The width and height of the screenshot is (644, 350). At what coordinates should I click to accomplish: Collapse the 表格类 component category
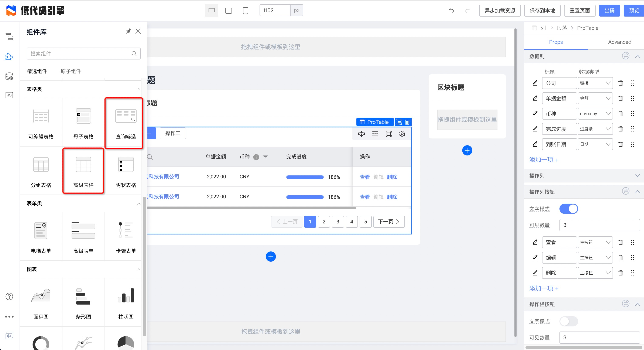click(139, 89)
